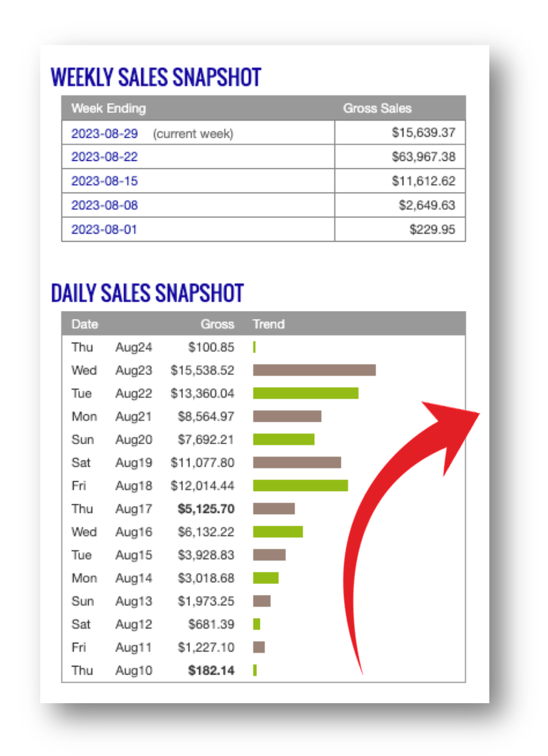Click the Wed Aug23 brown trend bar

(314, 370)
